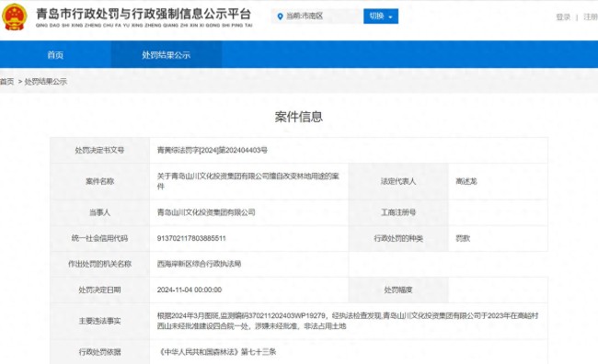Screen dimensions: 598x364
Task: Open the 切换 region dropdown
Action: 381,17
